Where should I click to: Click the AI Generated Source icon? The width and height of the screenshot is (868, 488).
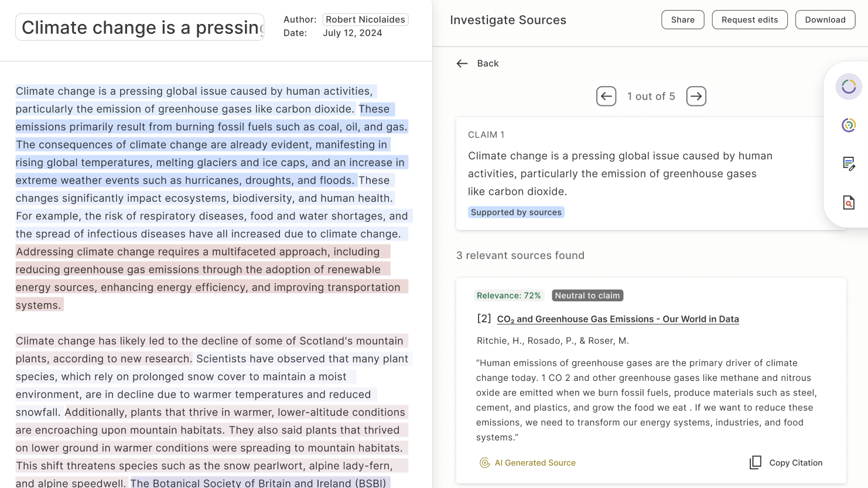485,462
